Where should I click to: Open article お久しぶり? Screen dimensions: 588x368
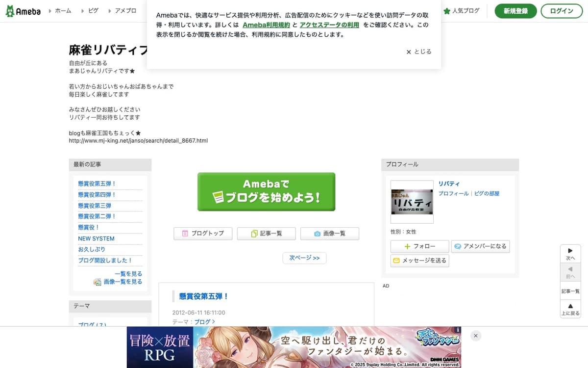click(x=92, y=249)
